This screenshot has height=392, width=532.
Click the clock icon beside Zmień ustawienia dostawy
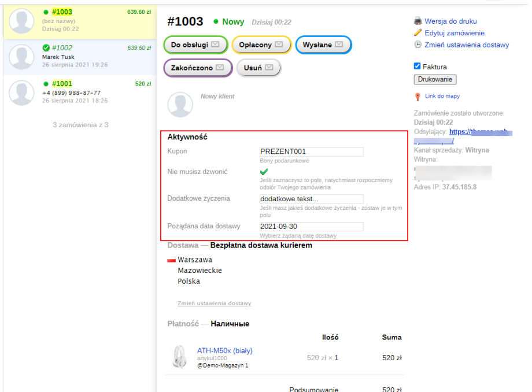click(418, 45)
